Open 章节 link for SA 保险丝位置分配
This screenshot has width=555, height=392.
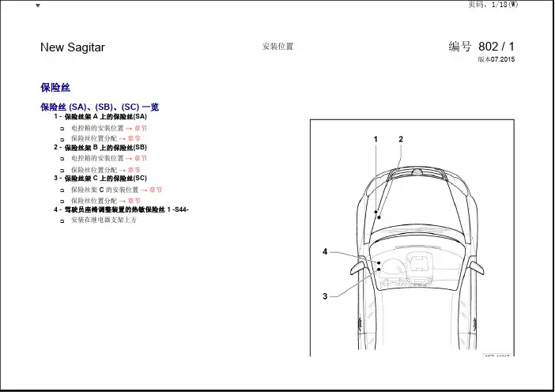134,138
